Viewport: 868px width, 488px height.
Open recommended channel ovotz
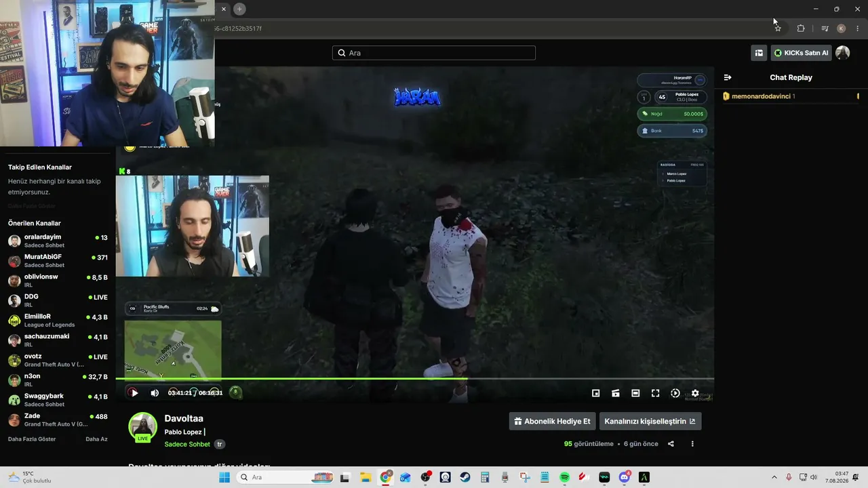[x=58, y=360]
